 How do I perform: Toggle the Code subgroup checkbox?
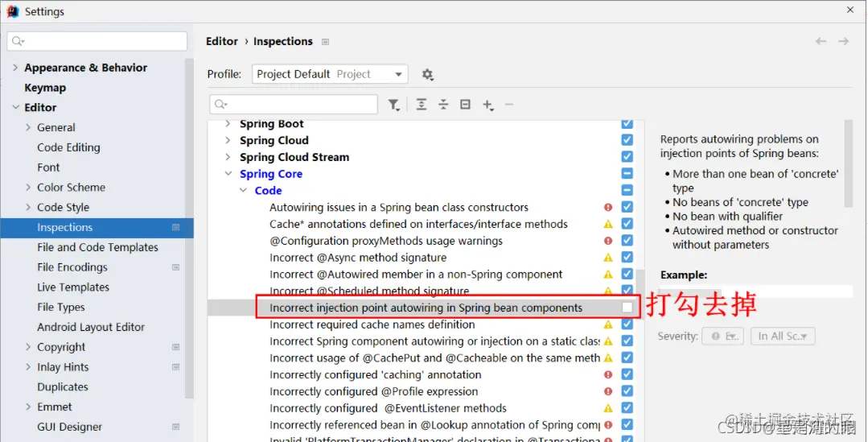pos(627,191)
